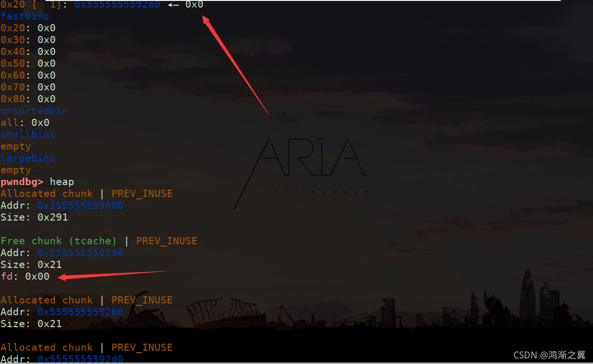Click 'Allocated chunk' above Addr 0x5555555592d0
Screen dimensions: 593x364
tap(46, 347)
